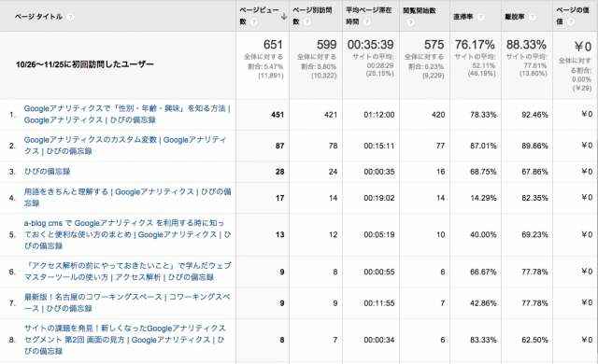The image size is (598, 364).
Task: Click help icon next to ページの価値
Action: pos(571,22)
